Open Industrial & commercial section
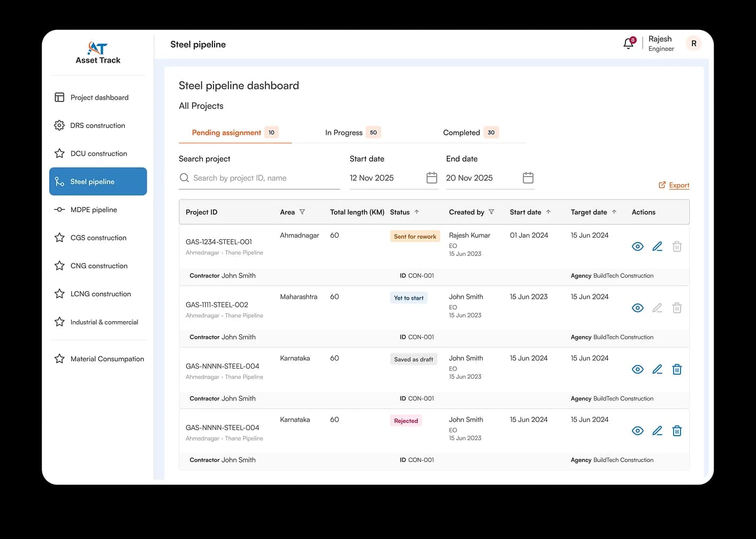 pos(98,322)
